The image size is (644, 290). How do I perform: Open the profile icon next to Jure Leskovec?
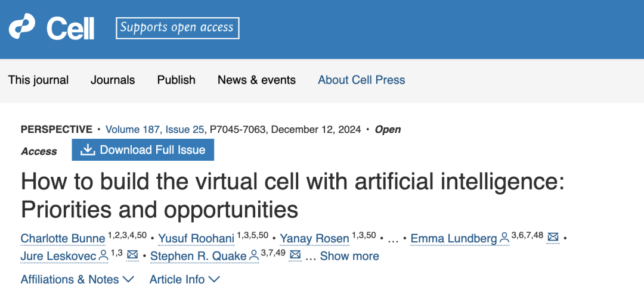pyautogui.click(x=104, y=255)
